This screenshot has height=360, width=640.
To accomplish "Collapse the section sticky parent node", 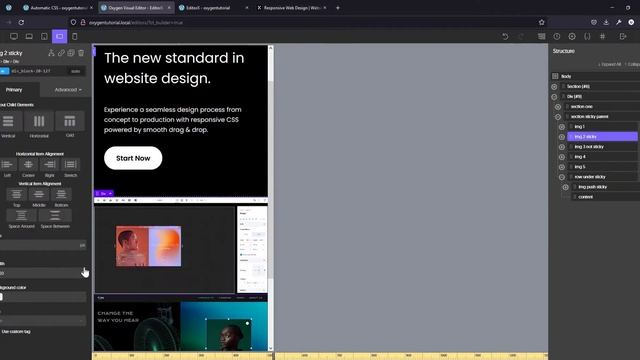I will [x=558, y=117].
